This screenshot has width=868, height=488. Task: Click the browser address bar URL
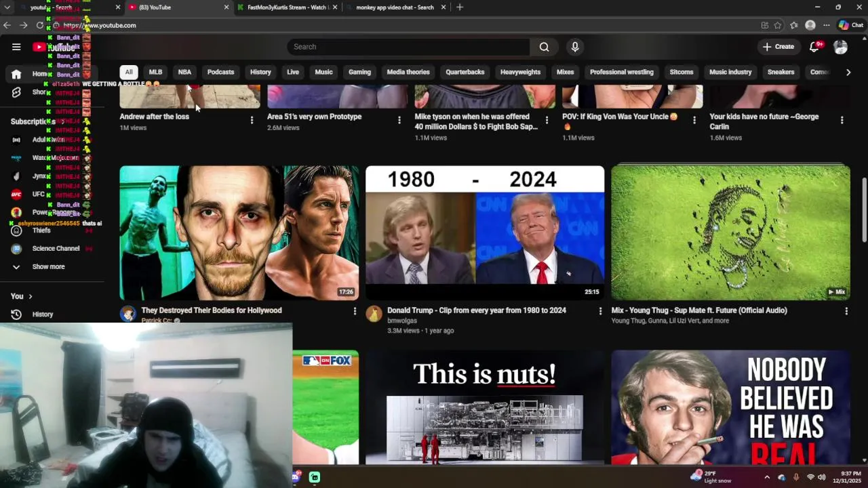[100, 25]
